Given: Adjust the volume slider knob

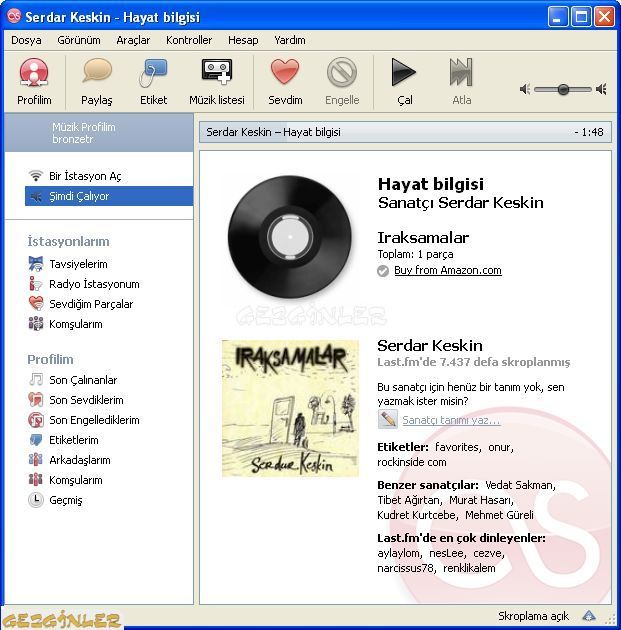Looking at the screenshot, I should click(563, 89).
